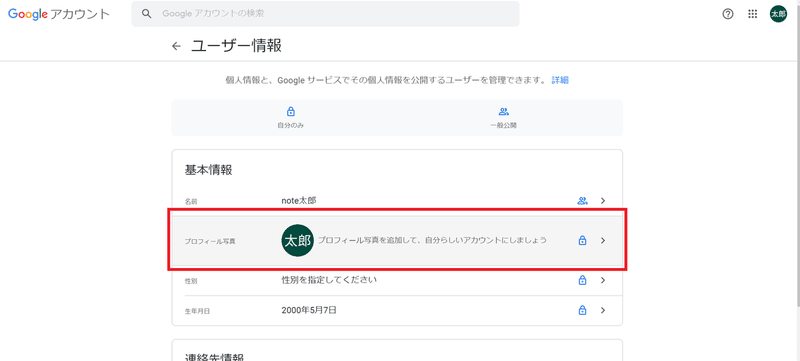Click the people icon in 名前 row
The height and width of the screenshot is (361, 800).
click(582, 200)
